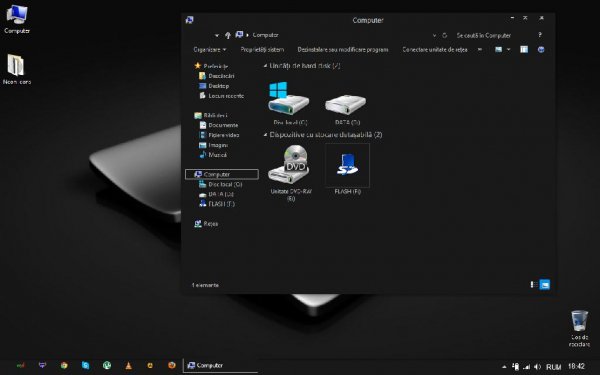Screen dimensions: 600x375
Task: Click the orange round icon left of Firefox
Action: pos(150,365)
